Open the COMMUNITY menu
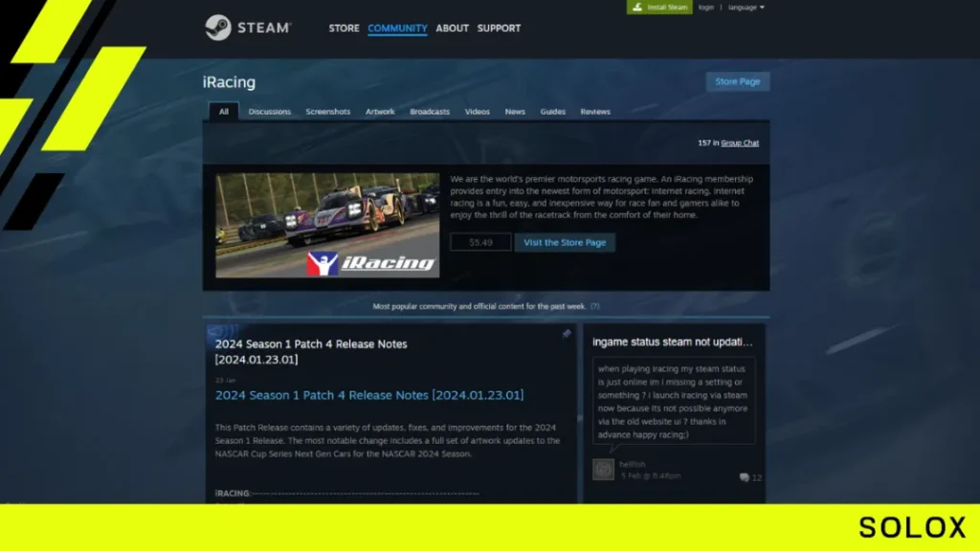 (x=397, y=28)
